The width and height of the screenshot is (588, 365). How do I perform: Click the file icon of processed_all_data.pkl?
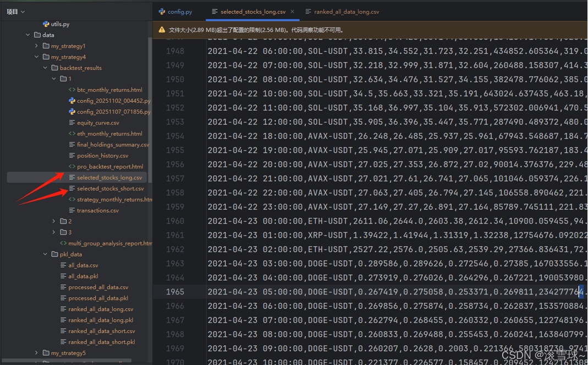click(63, 298)
